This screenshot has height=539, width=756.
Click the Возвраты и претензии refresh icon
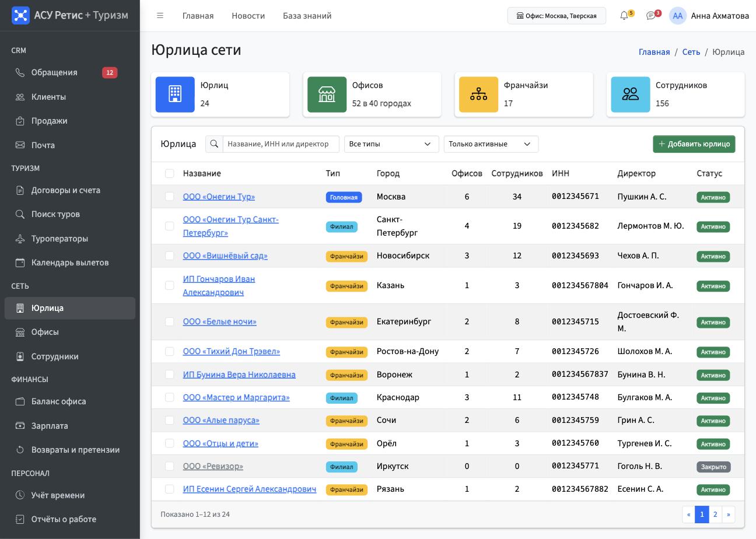(20, 450)
